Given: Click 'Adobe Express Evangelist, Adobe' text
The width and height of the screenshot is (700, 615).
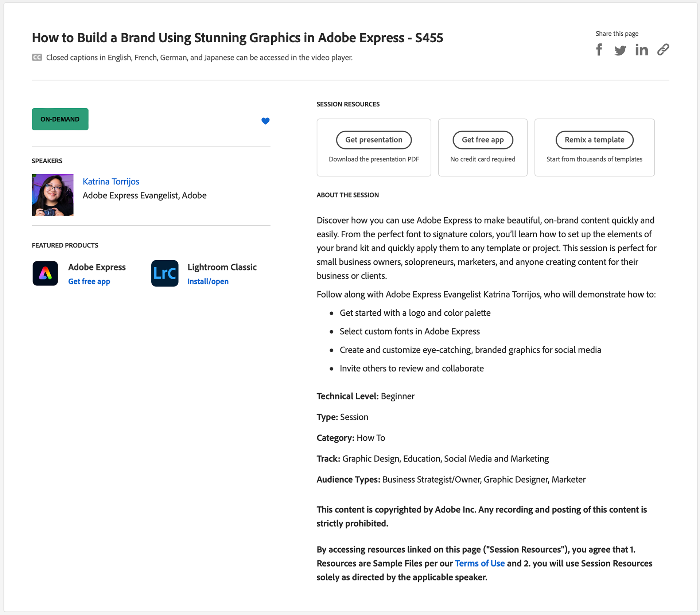Looking at the screenshot, I should [144, 195].
